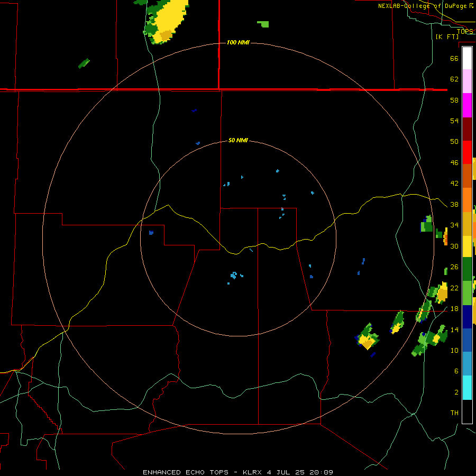The width and height of the screenshot is (476, 476).
Task: Click the ENHANCED ECHO TOPS - KLRX caption
Action: coord(238,472)
